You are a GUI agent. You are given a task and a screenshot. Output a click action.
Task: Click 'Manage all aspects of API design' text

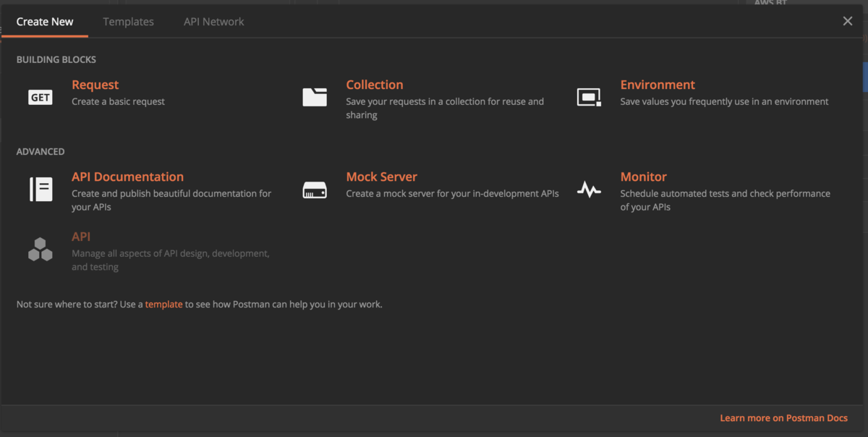click(171, 260)
